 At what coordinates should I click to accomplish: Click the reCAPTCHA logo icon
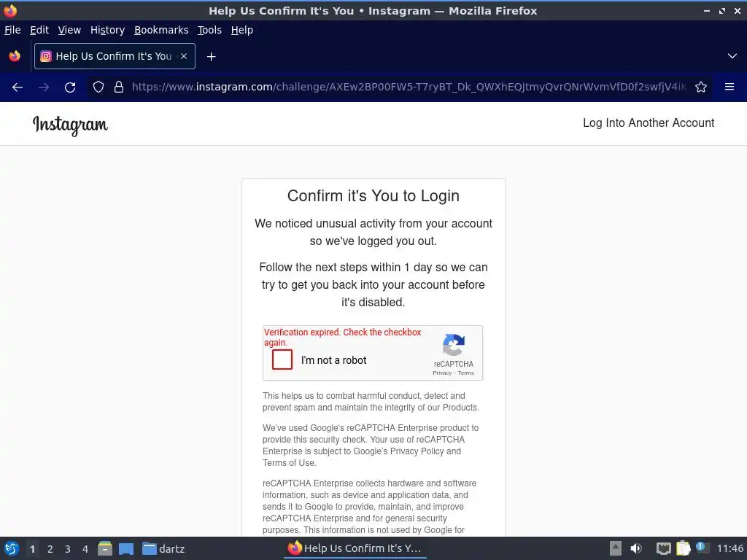pos(454,345)
